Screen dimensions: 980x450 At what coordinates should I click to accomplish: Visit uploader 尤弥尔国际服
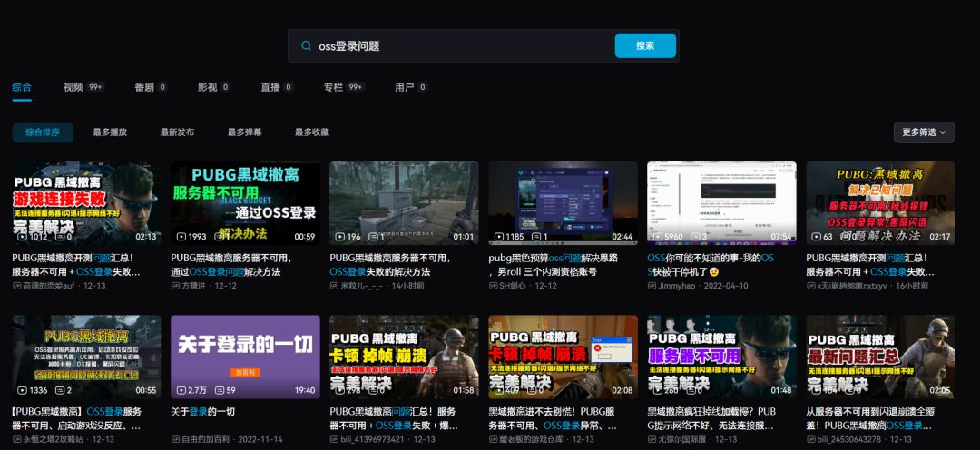pos(683,439)
